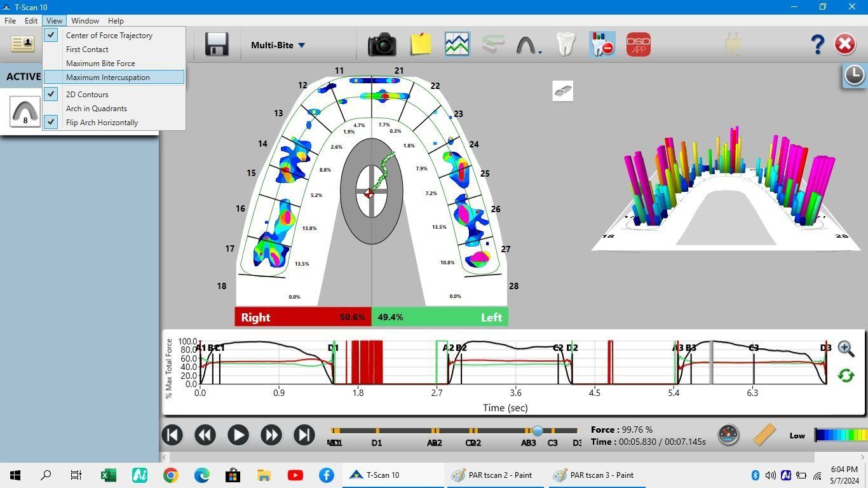Open the clock history panel icon
Screen dimensions: 868x488
tap(854, 75)
